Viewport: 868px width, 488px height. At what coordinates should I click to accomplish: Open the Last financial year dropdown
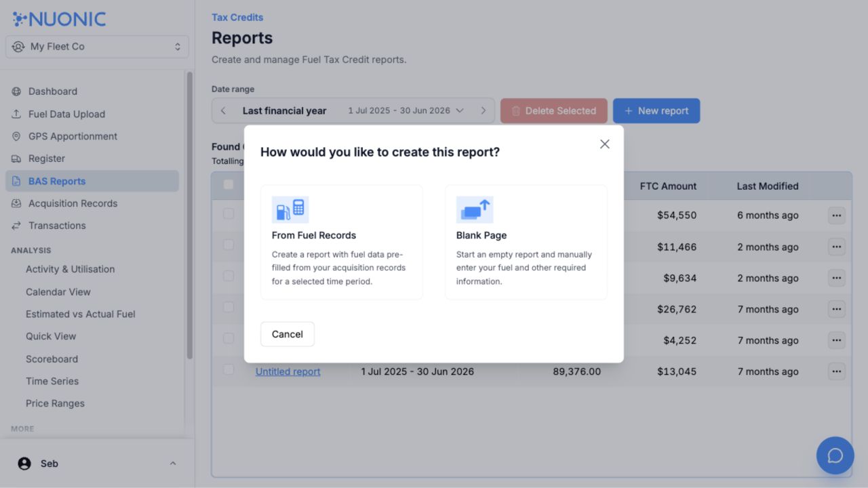(x=353, y=110)
